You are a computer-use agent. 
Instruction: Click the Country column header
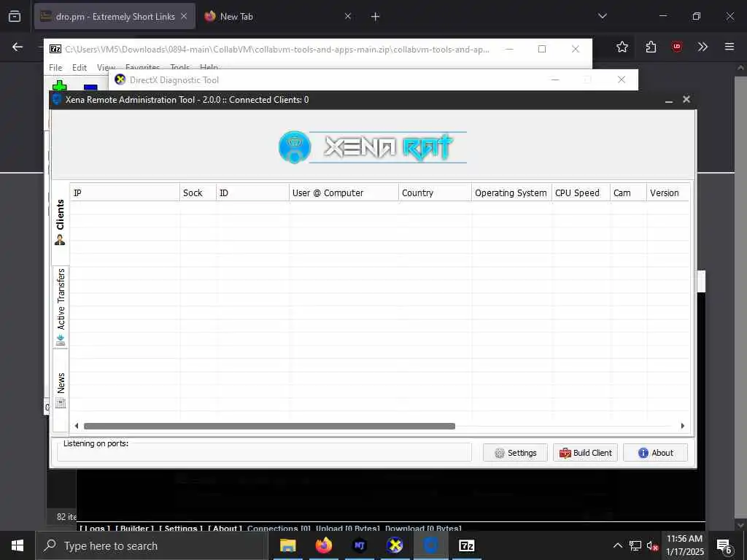click(435, 192)
